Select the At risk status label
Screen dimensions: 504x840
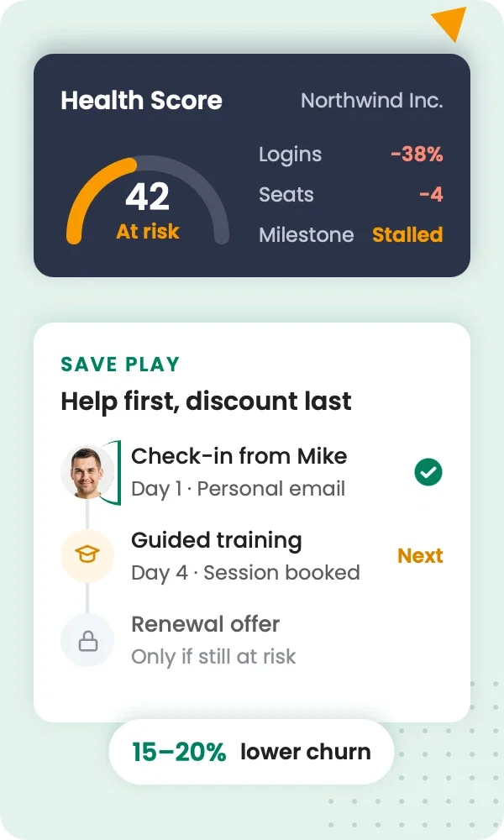147,232
